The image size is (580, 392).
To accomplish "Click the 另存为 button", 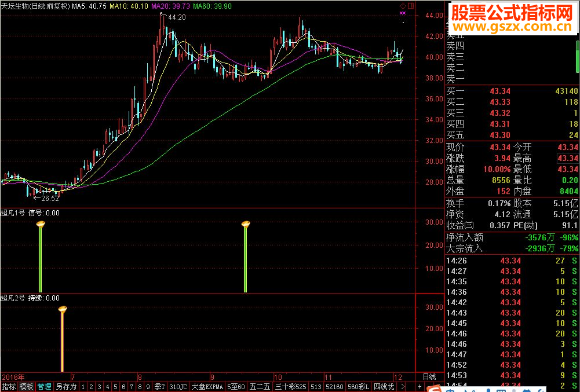I will pyautogui.click(x=66, y=387).
